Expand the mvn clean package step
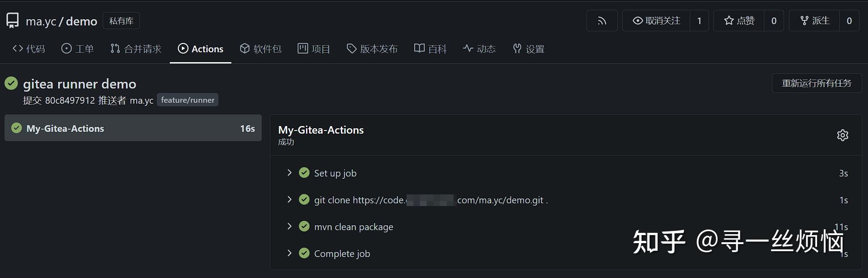 tap(289, 226)
